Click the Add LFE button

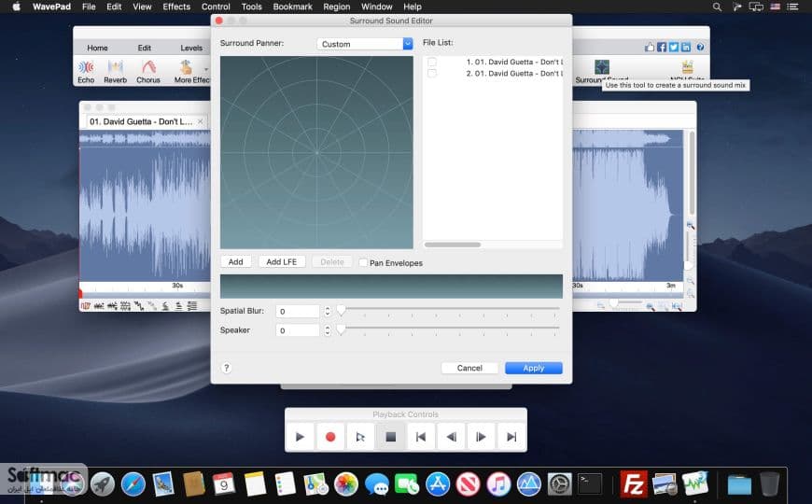pos(282,262)
